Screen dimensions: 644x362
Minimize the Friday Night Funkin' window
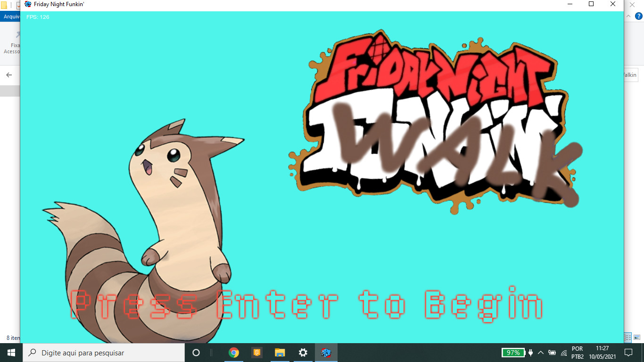570,4
